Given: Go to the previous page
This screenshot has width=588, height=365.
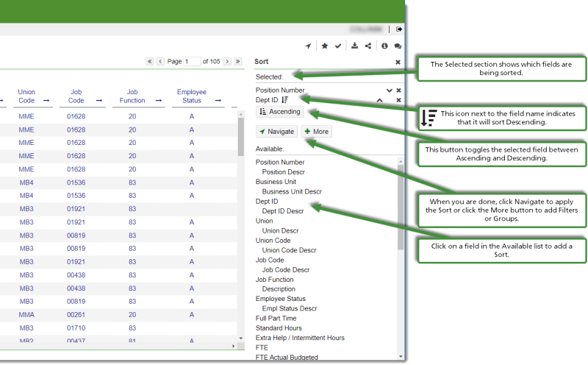Looking at the screenshot, I should (160, 61).
